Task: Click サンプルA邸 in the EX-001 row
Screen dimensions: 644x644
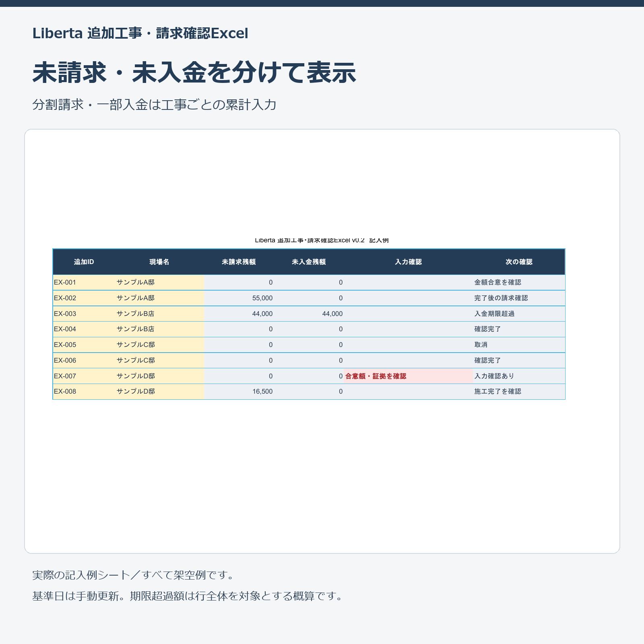Action: click(x=160, y=283)
